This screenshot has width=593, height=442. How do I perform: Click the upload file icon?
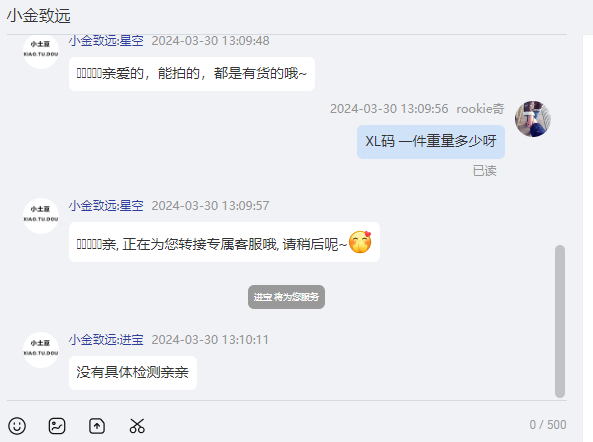97,426
